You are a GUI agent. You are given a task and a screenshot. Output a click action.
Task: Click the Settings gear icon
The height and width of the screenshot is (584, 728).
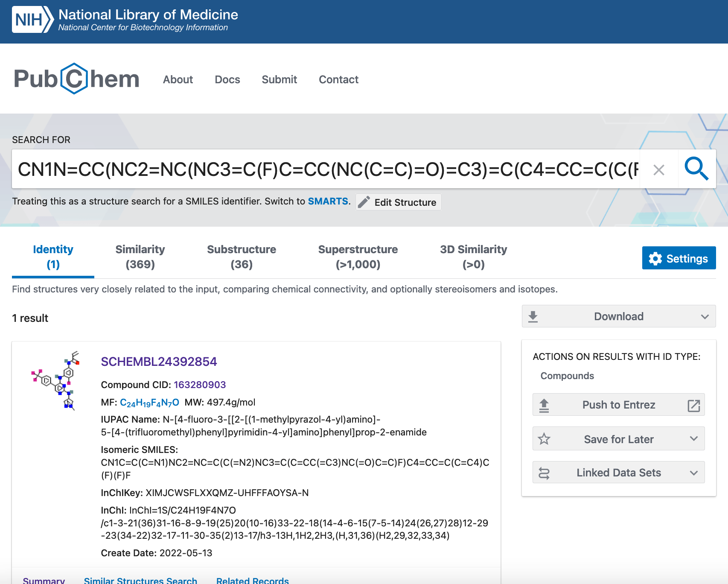coord(655,259)
